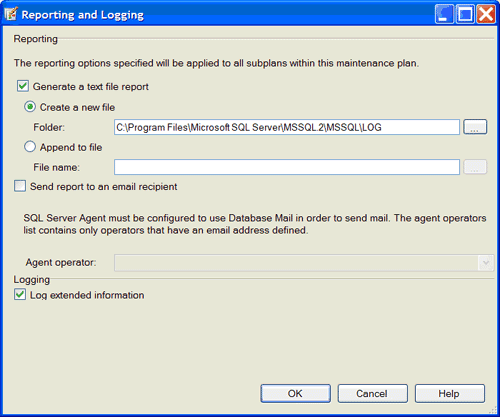Focus the File name input box
The width and height of the screenshot is (500, 417).
tap(287, 167)
